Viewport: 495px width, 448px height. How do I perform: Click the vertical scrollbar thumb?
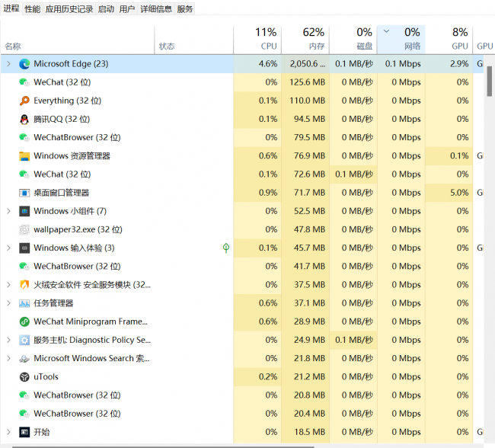click(490, 82)
